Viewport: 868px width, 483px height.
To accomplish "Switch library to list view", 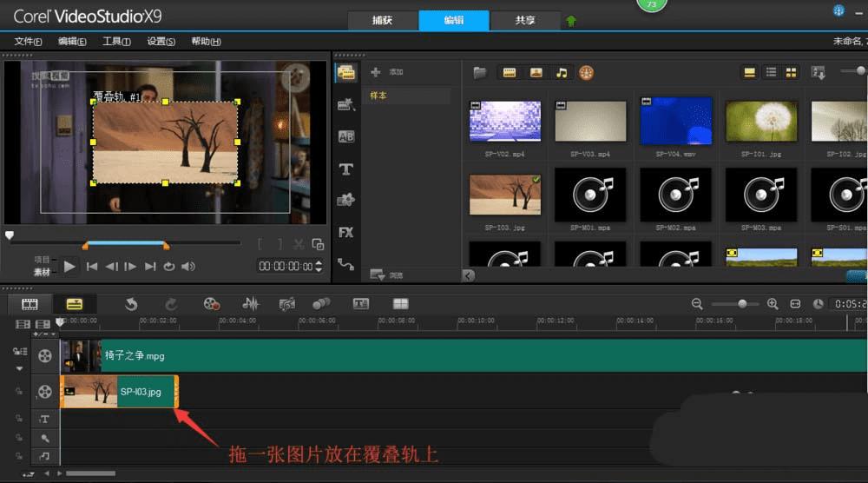I will pyautogui.click(x=771, y=73).
